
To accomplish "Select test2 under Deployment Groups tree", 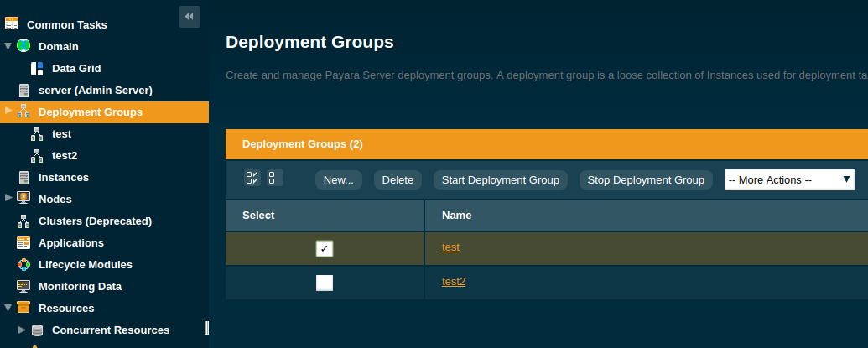I will (65, 156).
